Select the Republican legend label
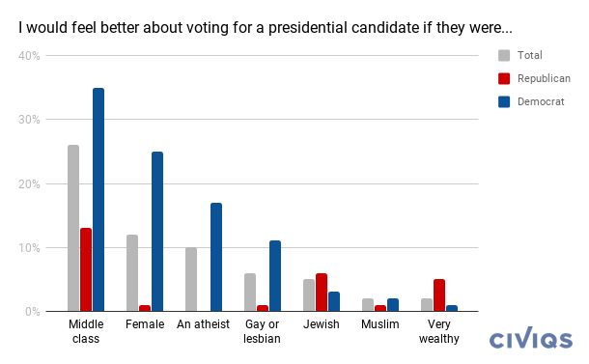This screenshot has height=364, width=589. (x=544, y=78)
